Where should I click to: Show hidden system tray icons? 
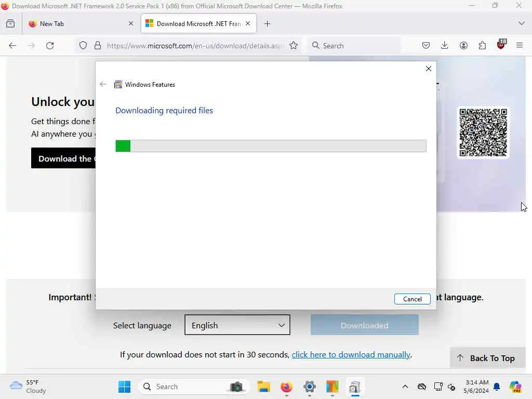(x=405, y=387)
